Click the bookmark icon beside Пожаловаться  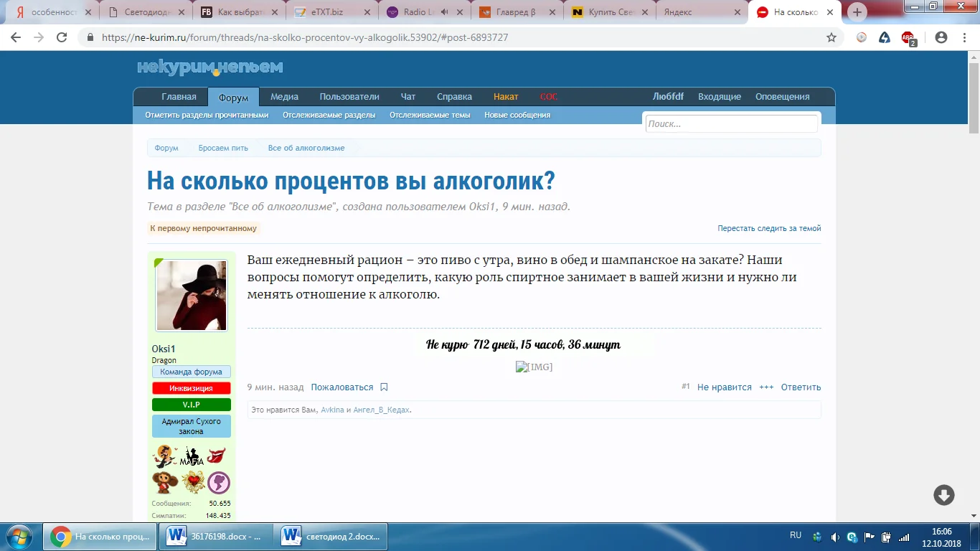[384, 387]
